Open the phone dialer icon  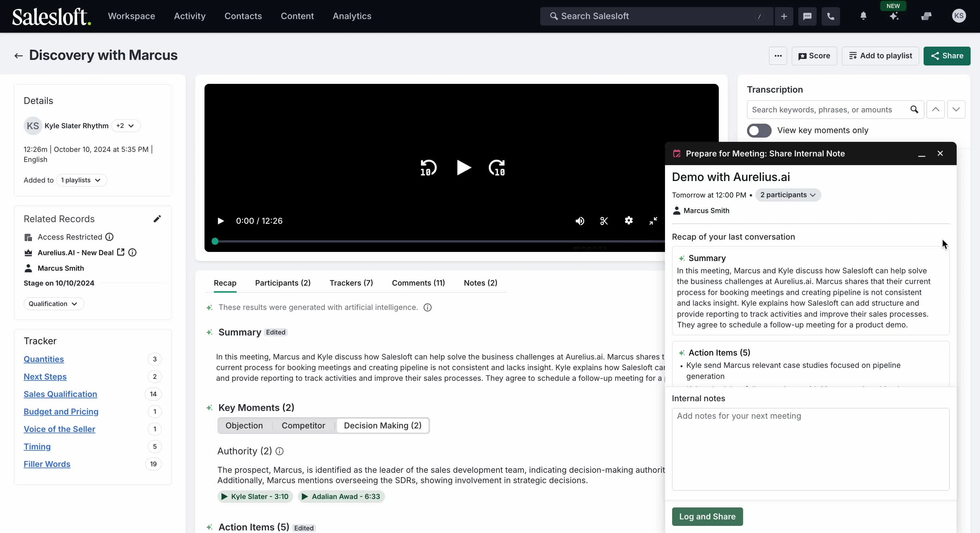point(831,16)
